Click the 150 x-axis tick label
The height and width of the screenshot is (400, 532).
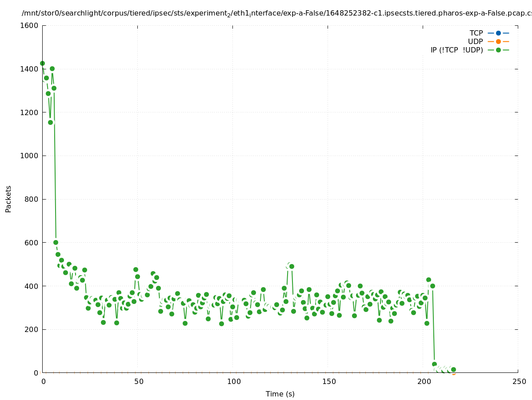click(328, 382)
